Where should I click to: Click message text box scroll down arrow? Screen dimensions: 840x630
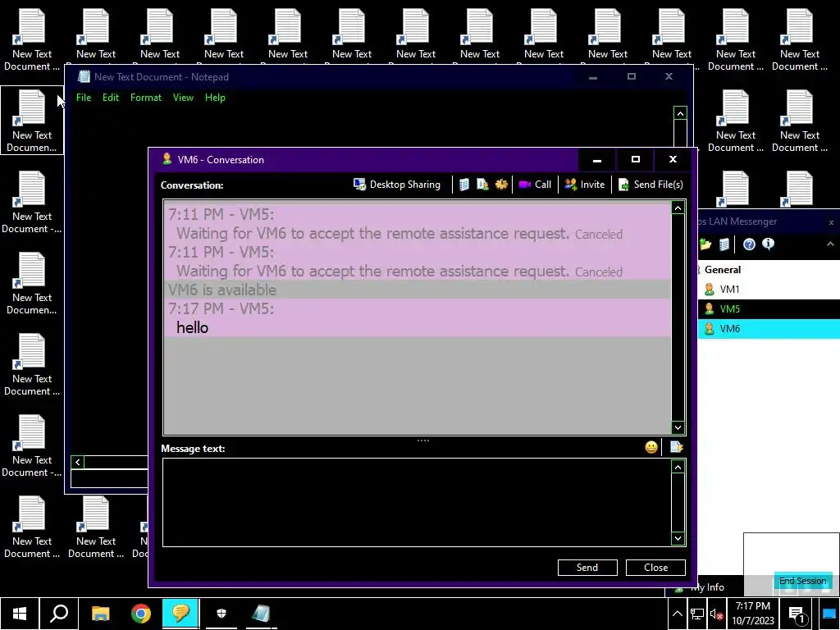coord(678,538)
